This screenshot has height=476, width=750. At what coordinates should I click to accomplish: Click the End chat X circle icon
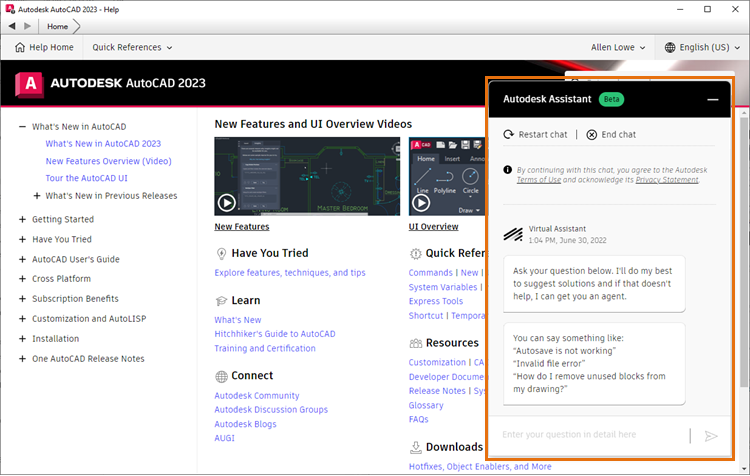point(592,135)
